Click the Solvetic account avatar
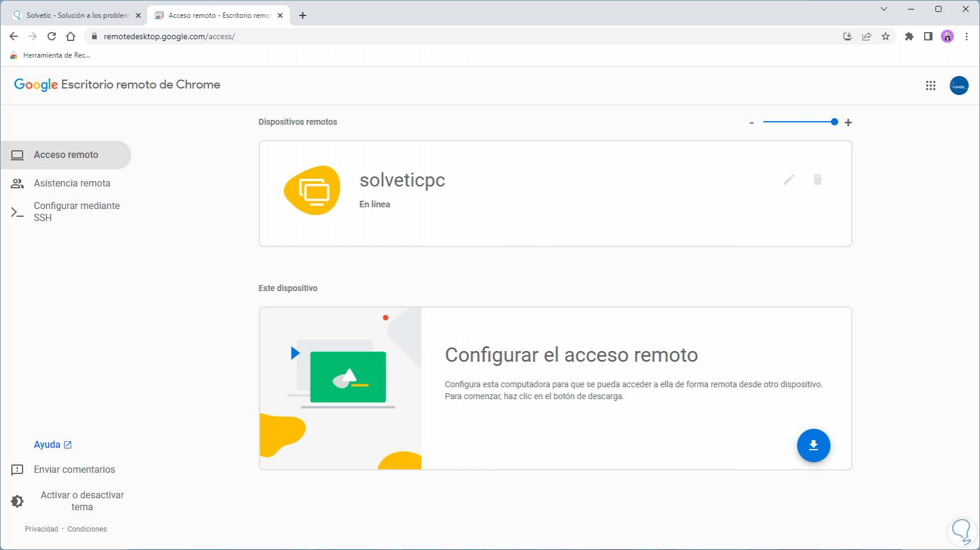This screenshot has height=550, width=980. click(959, 86)
